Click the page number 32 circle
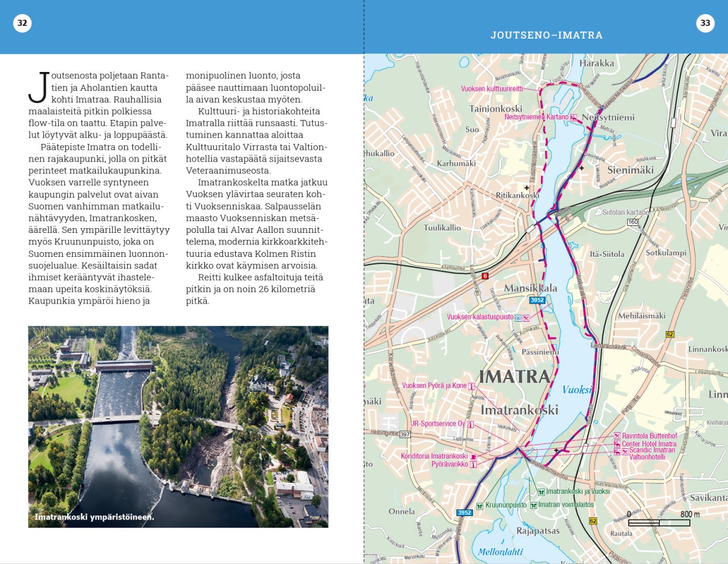Image resolution: width=728 pixels, height=564 pixels. point(22,23)
